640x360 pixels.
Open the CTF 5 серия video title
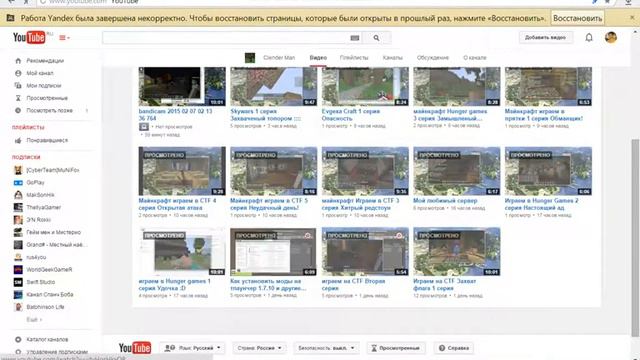(x=269, y=204)
